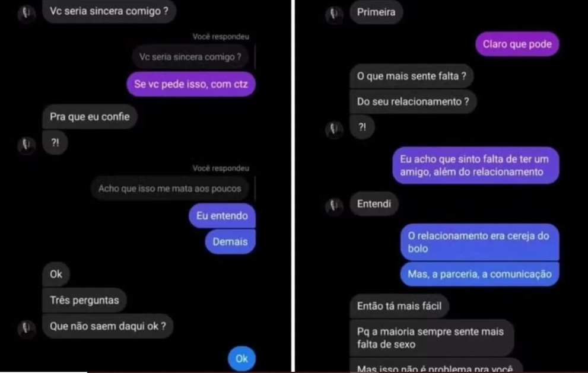Open quoted reply 'Vc seria sincera comigo ?'
Image resolution: width=588 pixels, height=373 pixels.
(x=190, y=57)
